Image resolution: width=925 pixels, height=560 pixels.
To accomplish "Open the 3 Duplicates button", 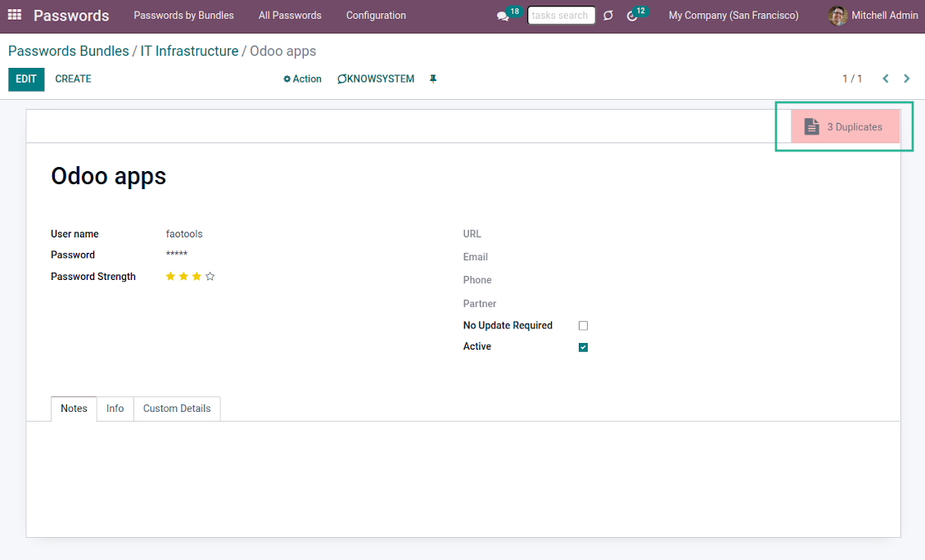I will [845, 127].
